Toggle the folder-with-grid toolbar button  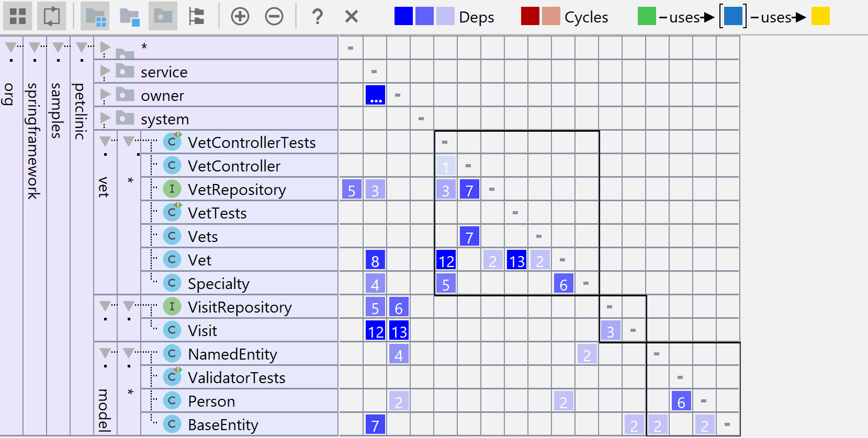(95, 16)
